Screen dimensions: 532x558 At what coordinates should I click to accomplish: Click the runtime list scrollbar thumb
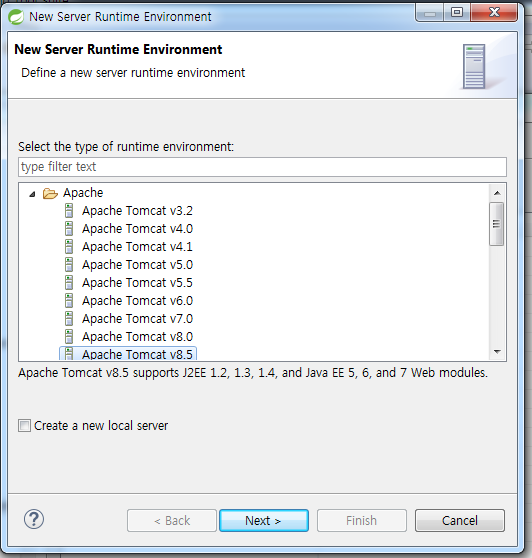pos(496,224)
